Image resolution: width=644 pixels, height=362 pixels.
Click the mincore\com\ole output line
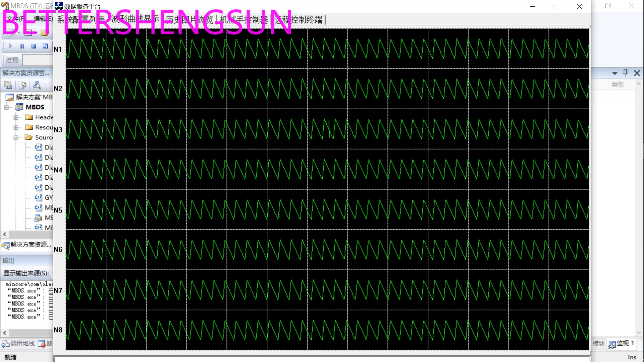point(29,284)
